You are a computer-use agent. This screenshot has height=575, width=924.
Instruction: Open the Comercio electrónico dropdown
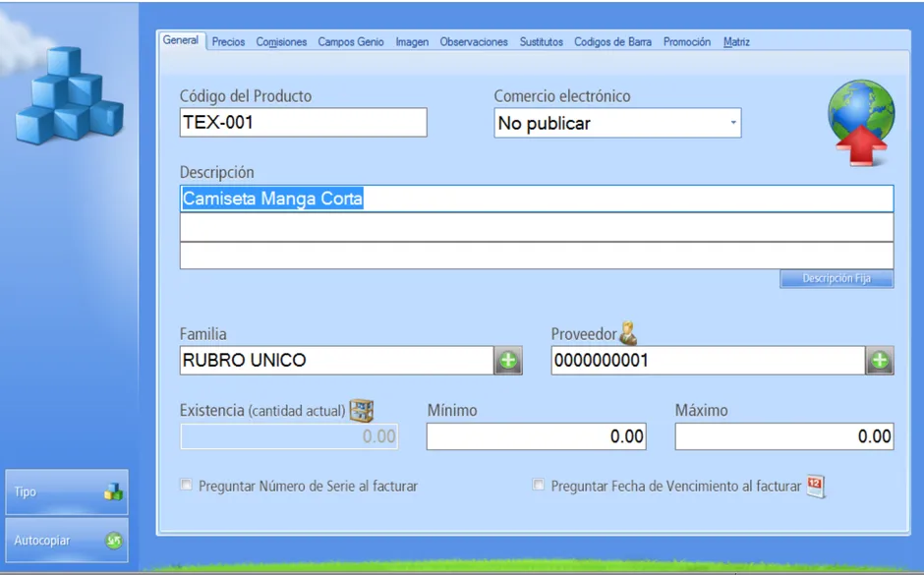(x=617, y=123)
